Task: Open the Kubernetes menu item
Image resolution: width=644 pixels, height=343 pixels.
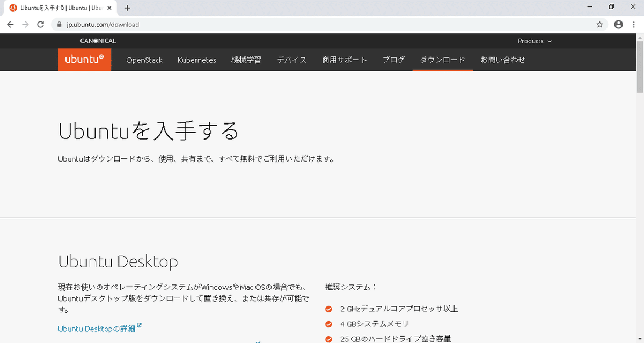Action: [197, 60]
